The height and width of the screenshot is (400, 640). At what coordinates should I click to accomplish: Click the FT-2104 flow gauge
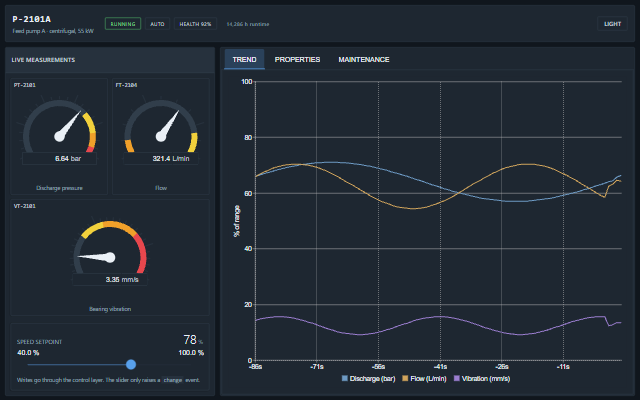pos(161,130)
